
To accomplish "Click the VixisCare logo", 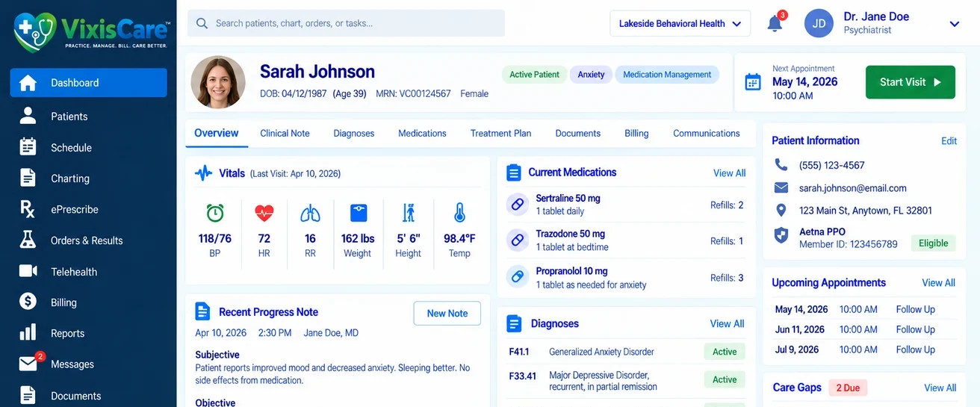I will [x=91, y=31].
